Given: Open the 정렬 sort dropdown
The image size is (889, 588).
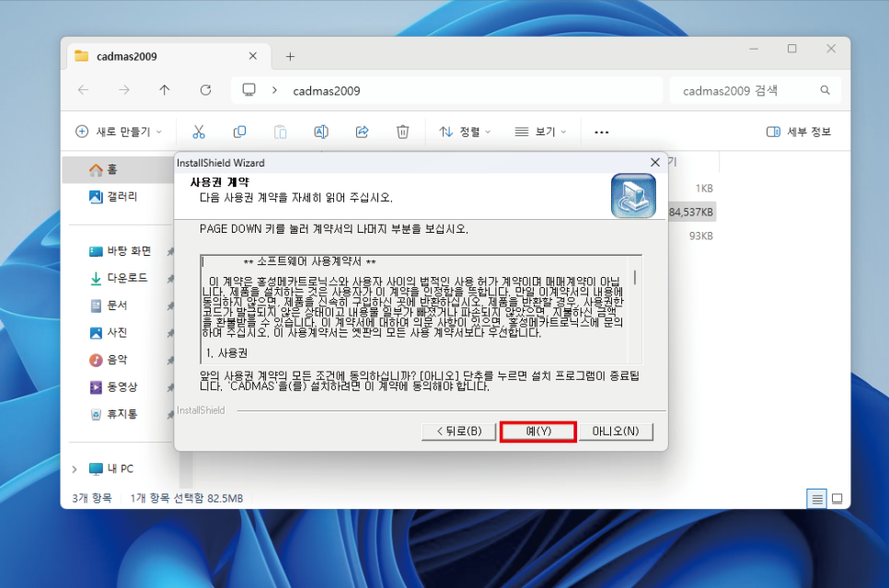Looking at the screenshot, I should pyautogui.click(x=465, y=132).
